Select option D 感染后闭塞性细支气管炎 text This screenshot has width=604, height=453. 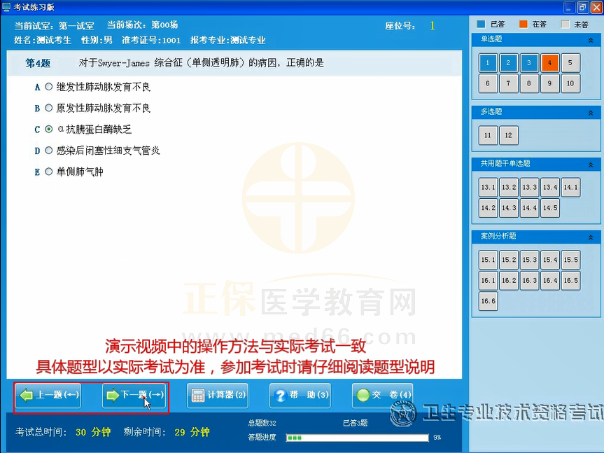(x=108, y=151)
